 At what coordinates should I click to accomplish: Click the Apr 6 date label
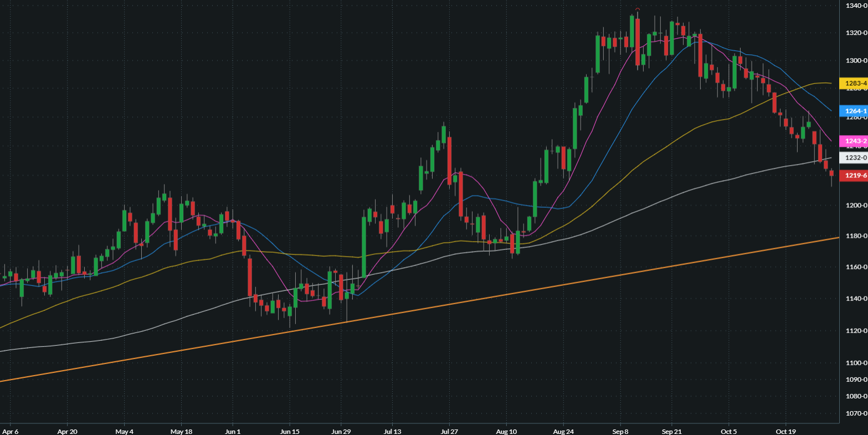click(x=11, y=431)
